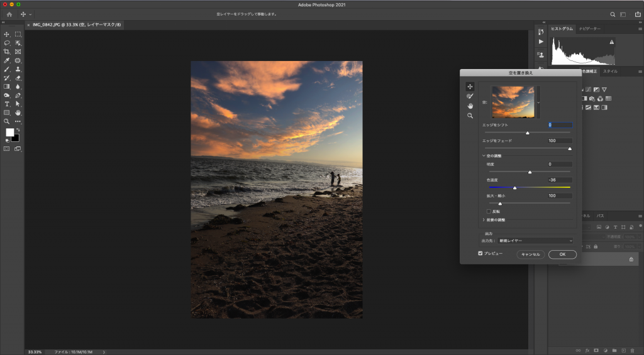Click the キャンセル button
The image size is (644, 355).
click(x=530, y=254)
